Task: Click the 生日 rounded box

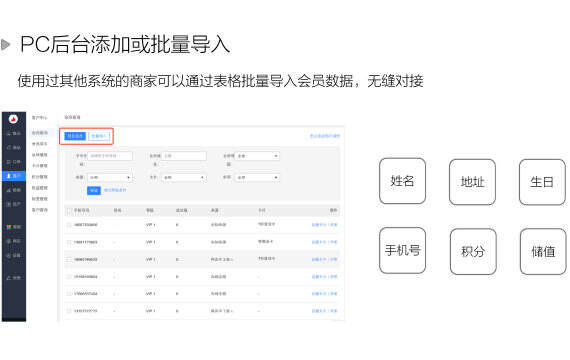Action: 542,182
